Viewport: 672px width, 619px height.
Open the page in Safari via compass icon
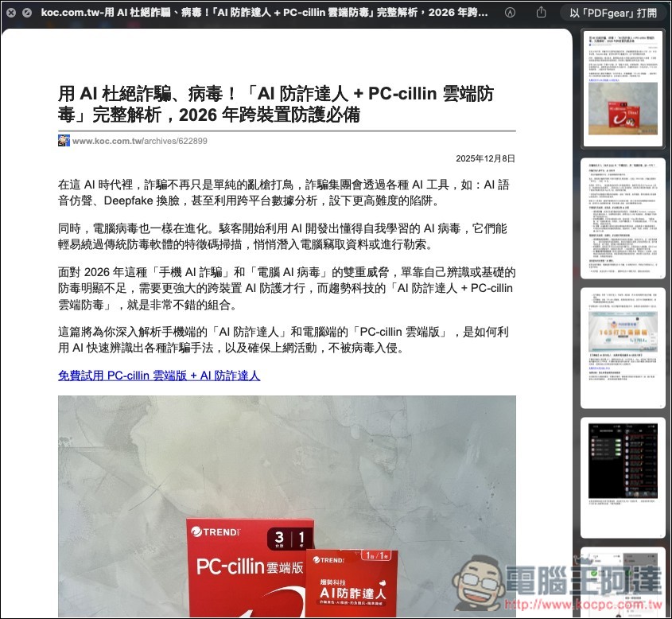[510, 13]
